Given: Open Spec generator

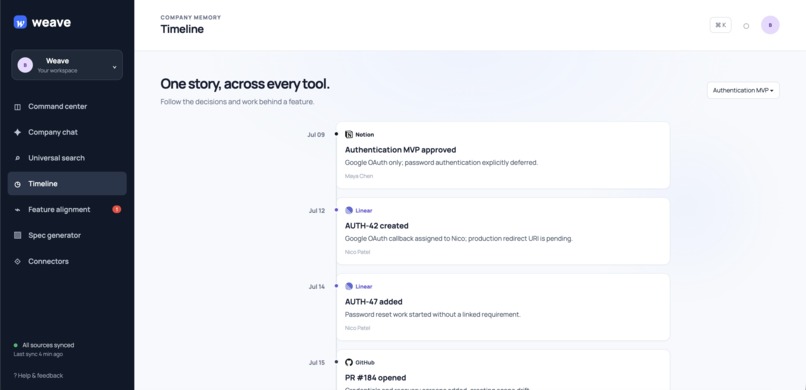Looking at the screenshot, I should pyautogui.click(x=67, y=235).
